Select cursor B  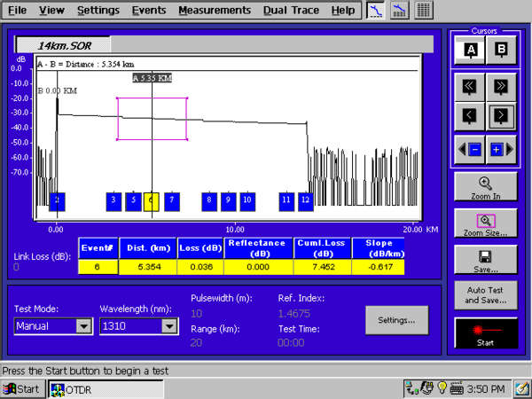click(x=501, y=51)
